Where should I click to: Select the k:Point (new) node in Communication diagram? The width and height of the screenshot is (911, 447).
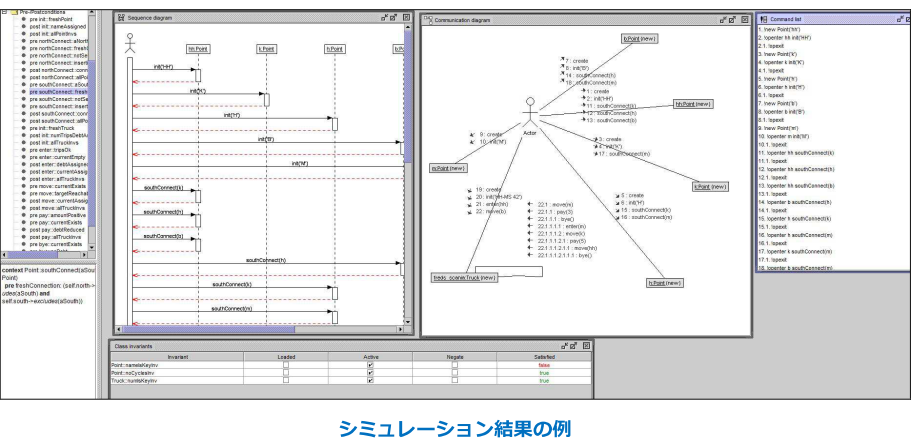(711, 187)
